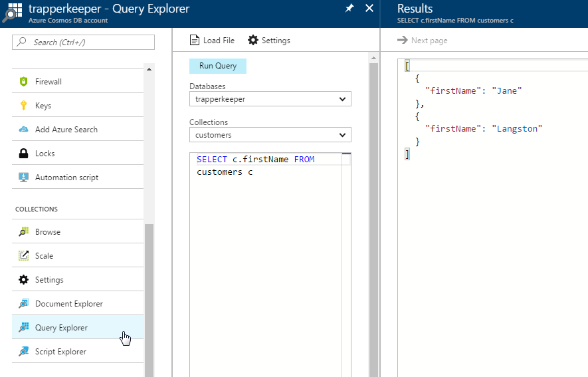
Task: Open the Databases dropdown trapperkeeper
Action: 270,99
